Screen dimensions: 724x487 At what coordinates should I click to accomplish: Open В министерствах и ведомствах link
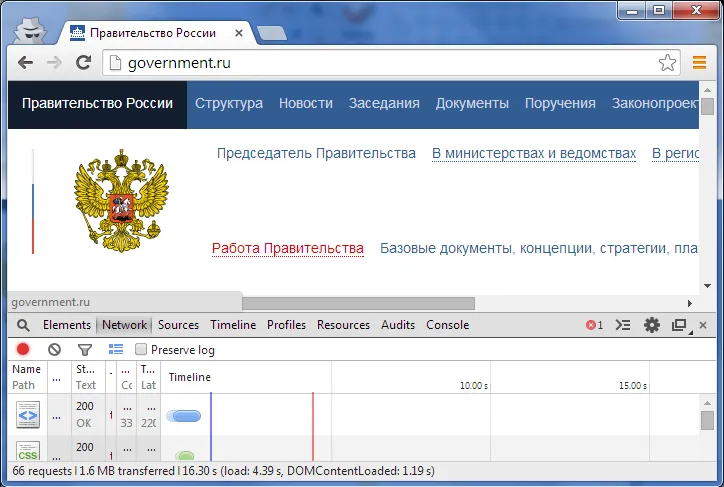coord(534,153)
